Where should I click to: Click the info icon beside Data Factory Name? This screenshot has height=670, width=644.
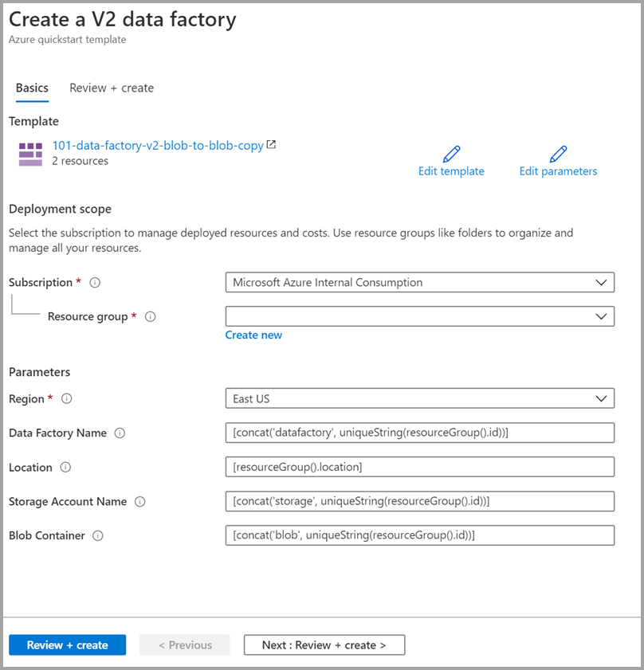(120, 433)
